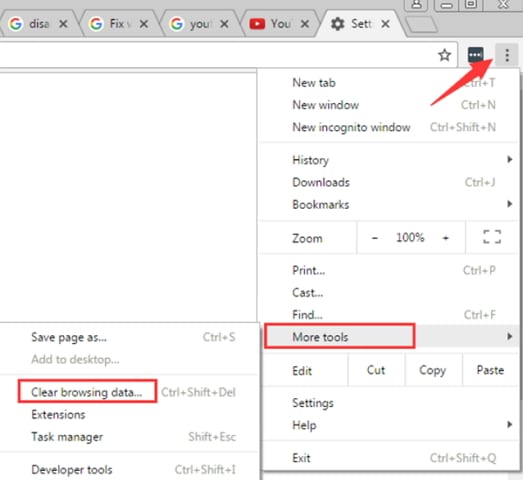
Task: Bookmark this page with the star icon
Action: tap(444, 55)
